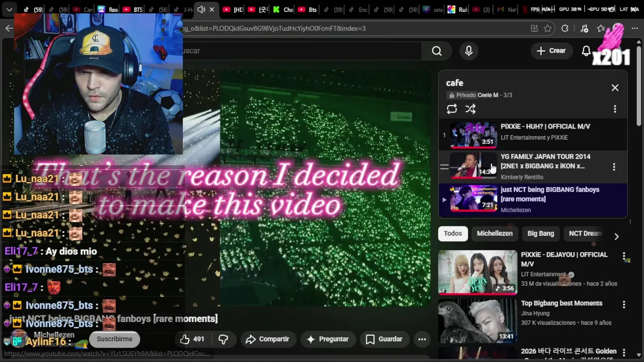The width and height of the screenshot is (644, 362).
Task: Click the Suscribirme button
Action: [115, 339]
